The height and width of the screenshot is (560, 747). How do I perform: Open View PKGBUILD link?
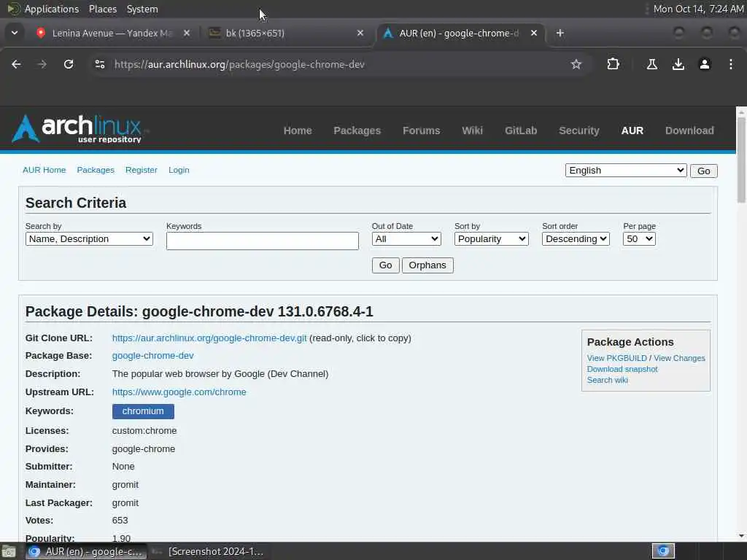pos(616,358)
